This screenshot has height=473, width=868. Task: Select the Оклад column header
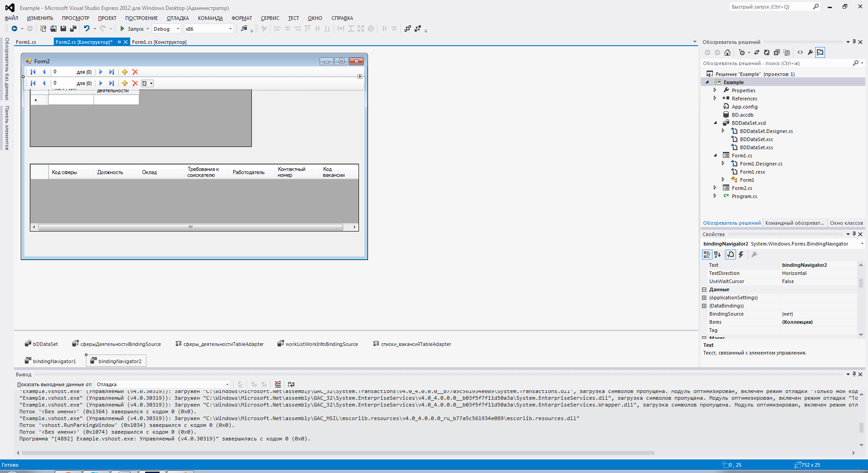point(161,172)
